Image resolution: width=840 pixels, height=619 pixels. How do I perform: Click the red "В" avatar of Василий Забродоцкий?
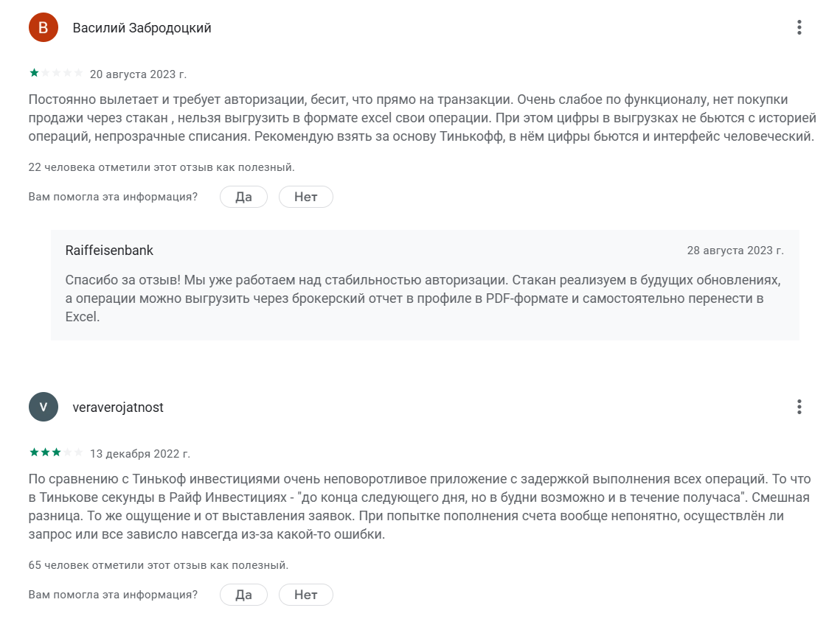(44, 27)
